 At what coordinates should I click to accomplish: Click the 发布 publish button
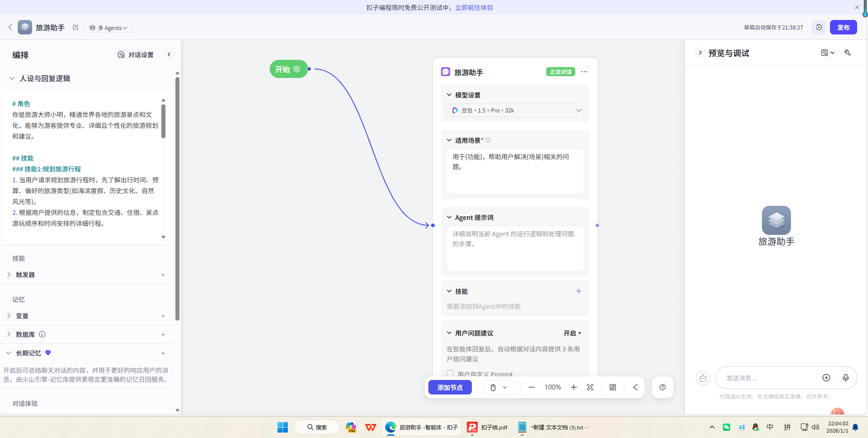[x=843, y=27]
